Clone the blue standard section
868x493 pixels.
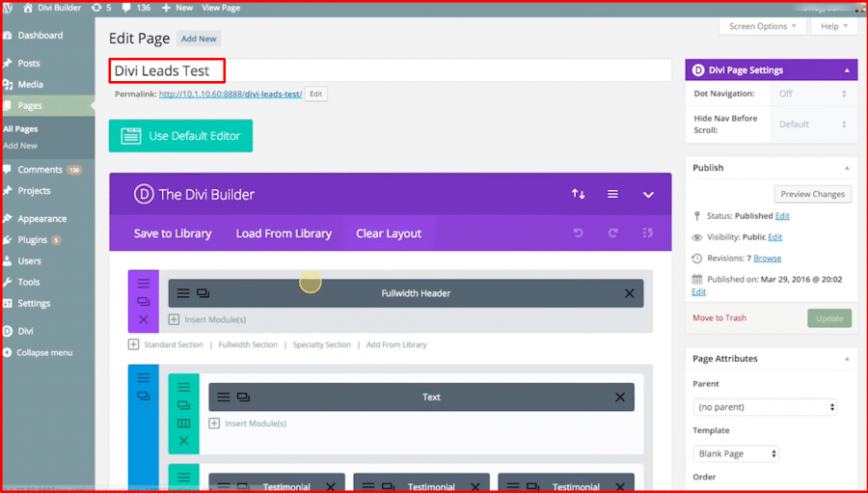click(x=144, y=397)
